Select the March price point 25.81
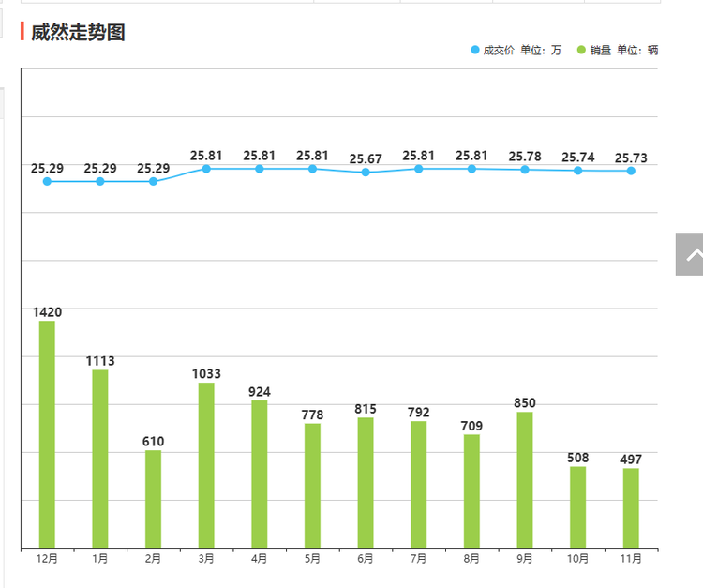This screenshot has height=588, width=703. (206, 169)
